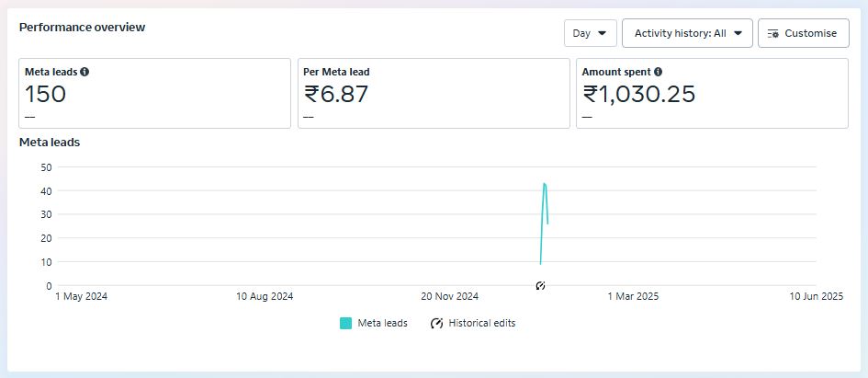Expand the Activity history: All dropdown
Screen dimensions: 868x378
point(687,33)
